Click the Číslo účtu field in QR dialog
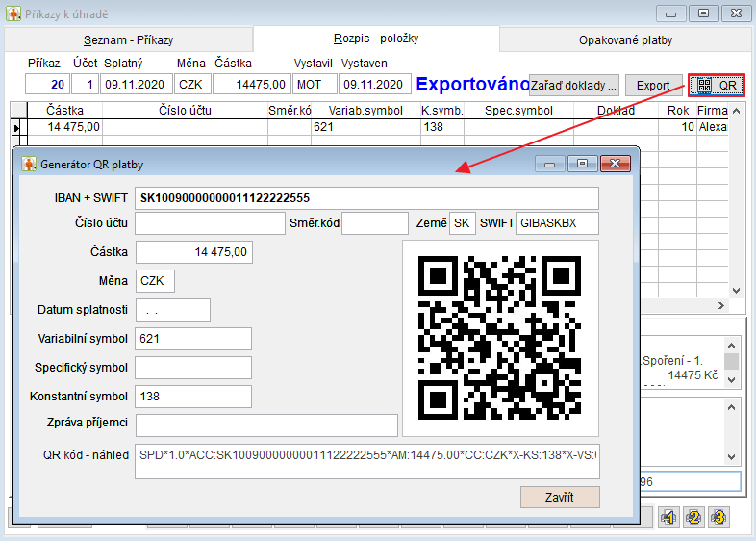The height and width of the screenshot is (541, 756). [x=210, y=223]
